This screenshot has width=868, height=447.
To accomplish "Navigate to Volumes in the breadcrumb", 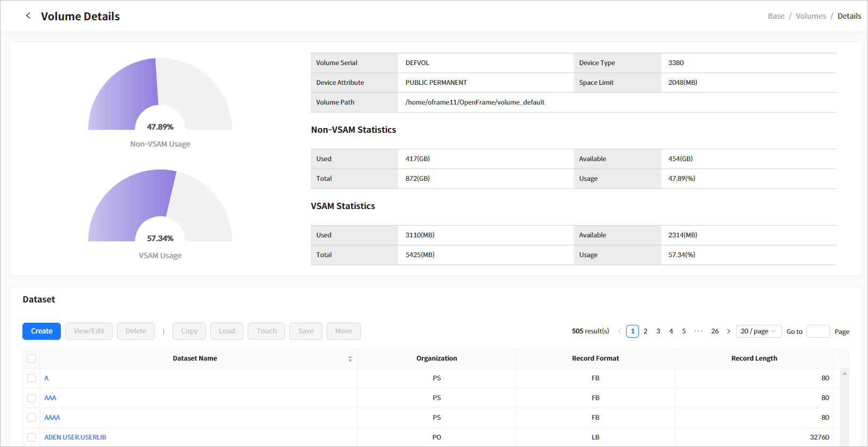I will click(810, 16).
